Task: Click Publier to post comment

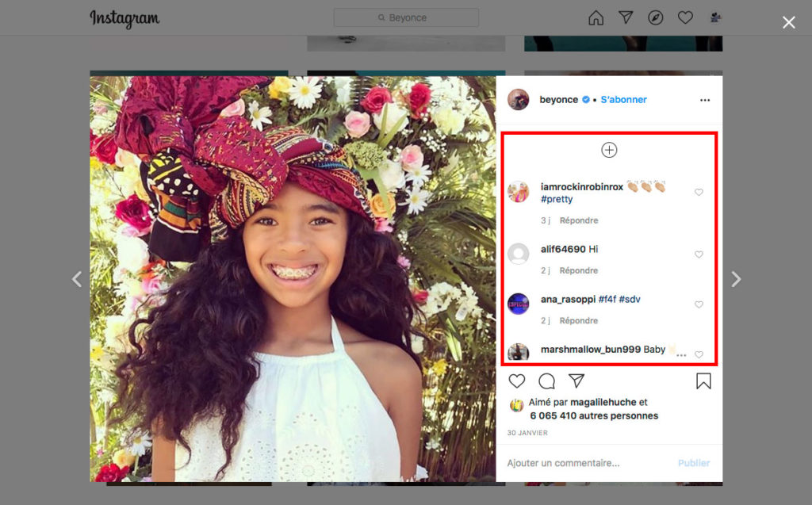Action: pos(694,463)
